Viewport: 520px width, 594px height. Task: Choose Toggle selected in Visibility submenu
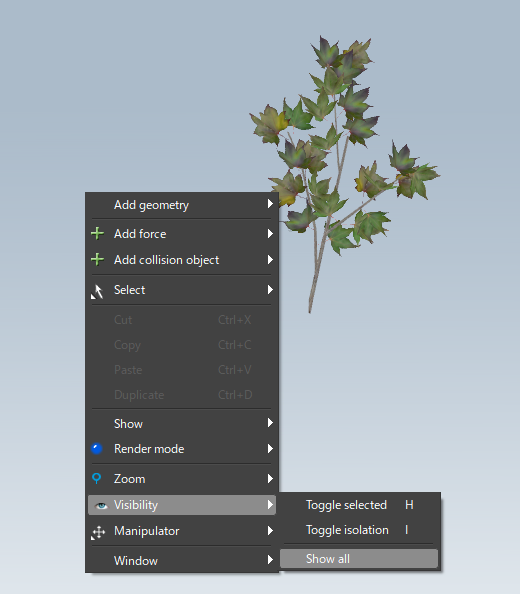(359, 505)
